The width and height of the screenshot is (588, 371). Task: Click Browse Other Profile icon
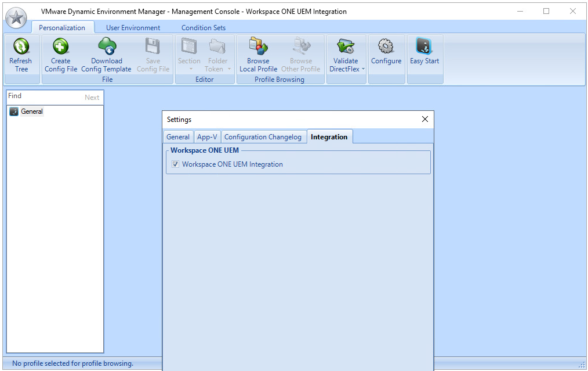click(x=302, y=46)
